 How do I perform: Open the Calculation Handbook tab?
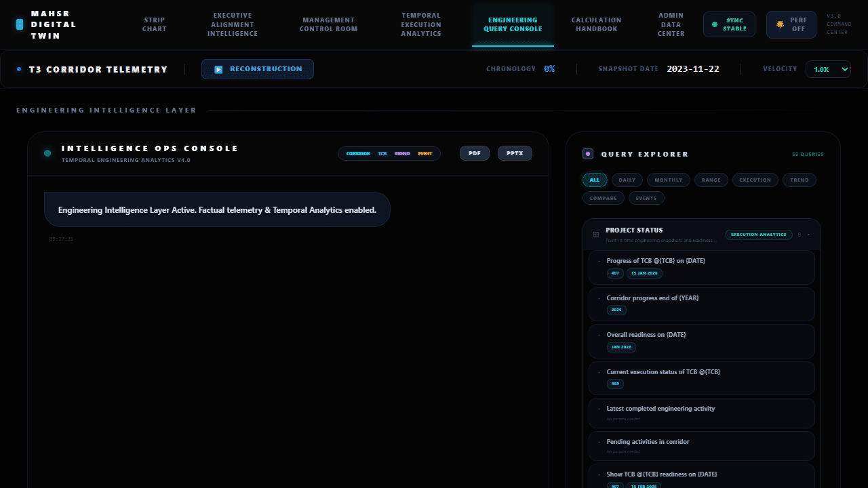[x=597, y=24]
